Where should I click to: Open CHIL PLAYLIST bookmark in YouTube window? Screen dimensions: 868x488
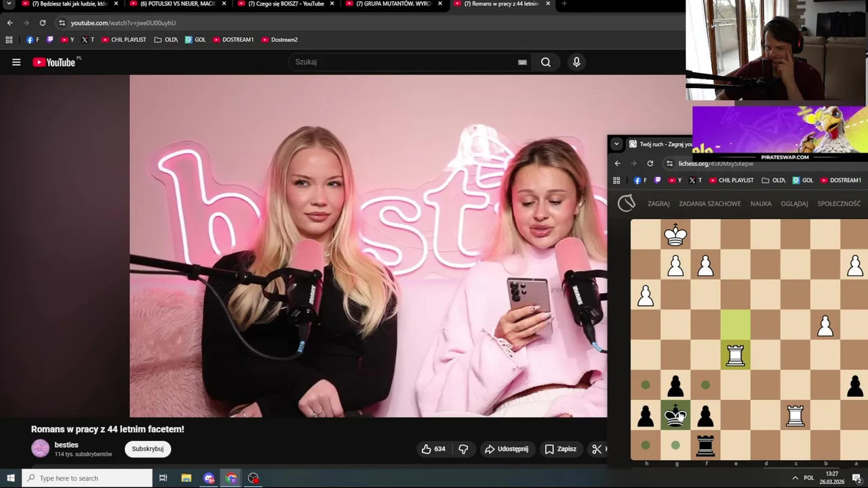(x=124, y=40)
